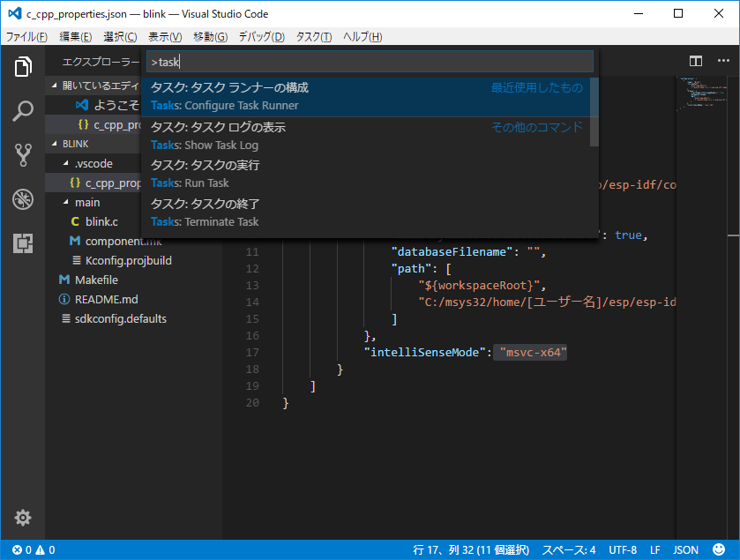Open the Search view in activity bar
The image size is (740, 560).
tap(23, 111)
